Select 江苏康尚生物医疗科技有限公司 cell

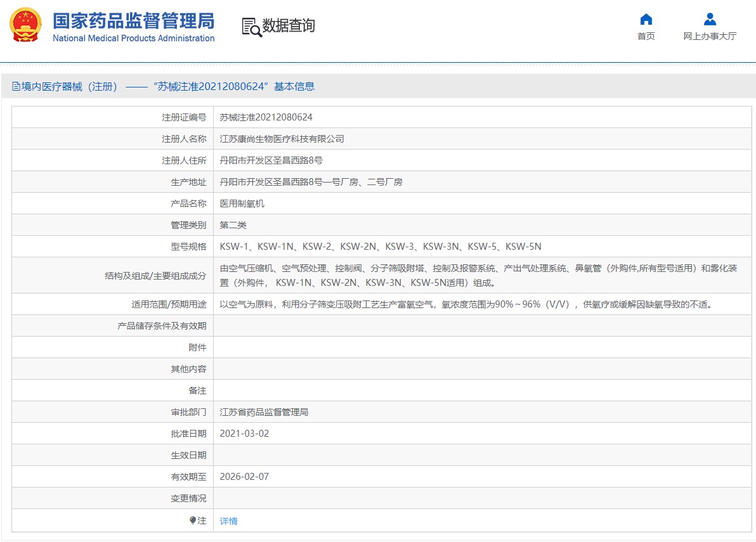pyautogui.click(x=282, y=139)
